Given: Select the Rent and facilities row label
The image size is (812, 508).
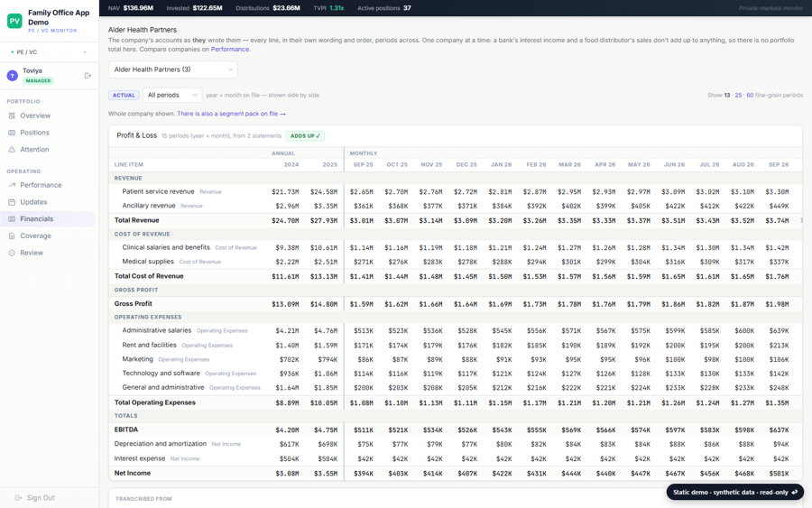Looking at the screenshot, I should [x=149, y=345].
